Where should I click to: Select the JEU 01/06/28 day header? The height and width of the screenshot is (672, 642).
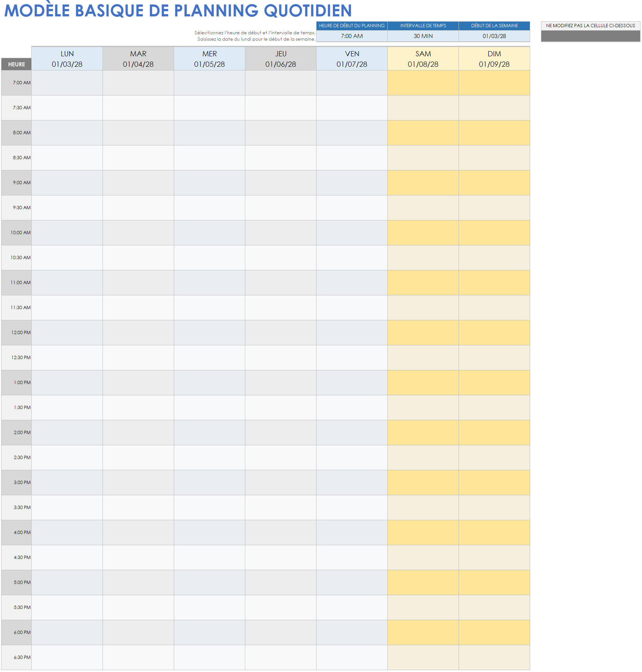tap(281, 59)
